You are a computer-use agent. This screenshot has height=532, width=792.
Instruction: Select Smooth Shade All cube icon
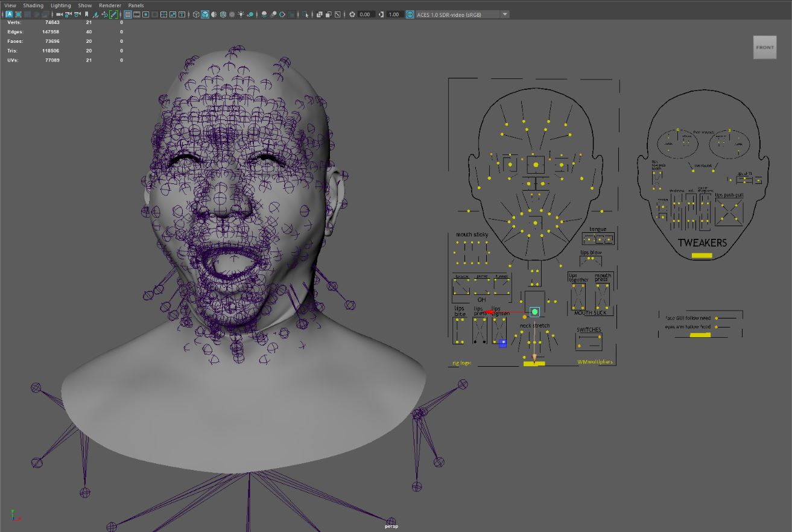(205, 14)
